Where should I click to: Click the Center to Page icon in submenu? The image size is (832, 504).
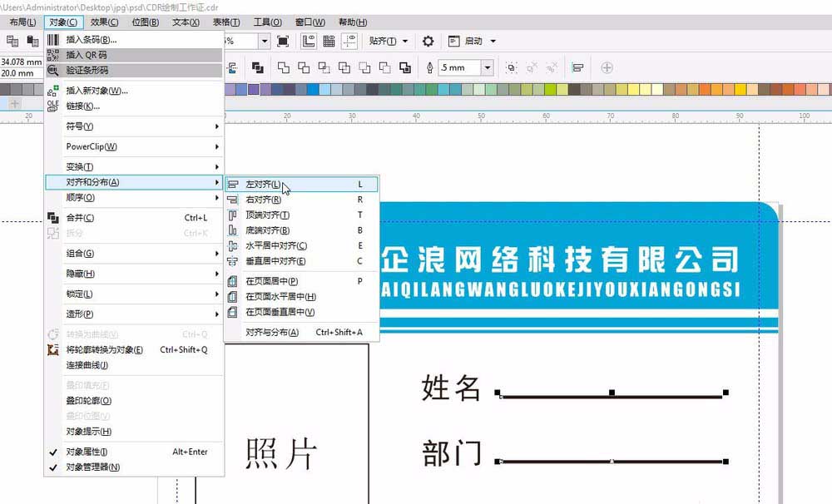[x=232, y=281]
